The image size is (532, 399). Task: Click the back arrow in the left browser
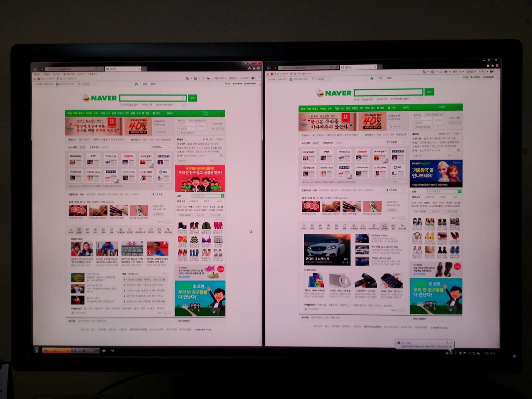pos(36,69)
